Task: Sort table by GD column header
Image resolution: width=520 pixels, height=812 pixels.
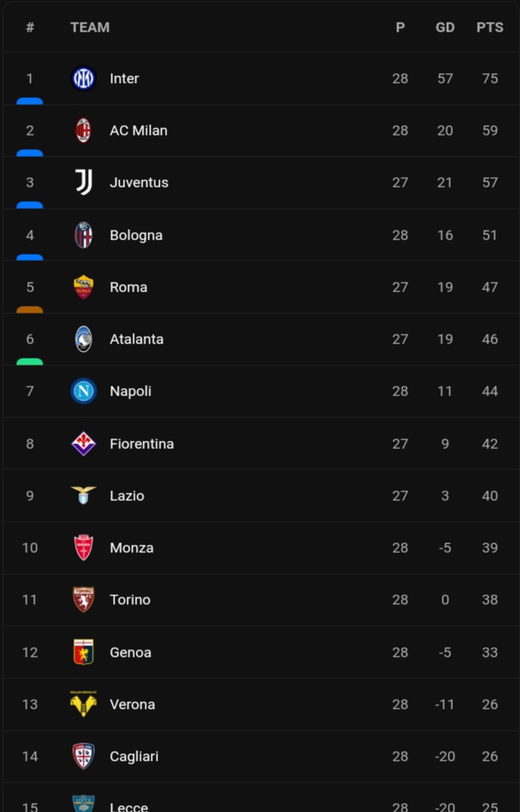Action: coord(445,27)
